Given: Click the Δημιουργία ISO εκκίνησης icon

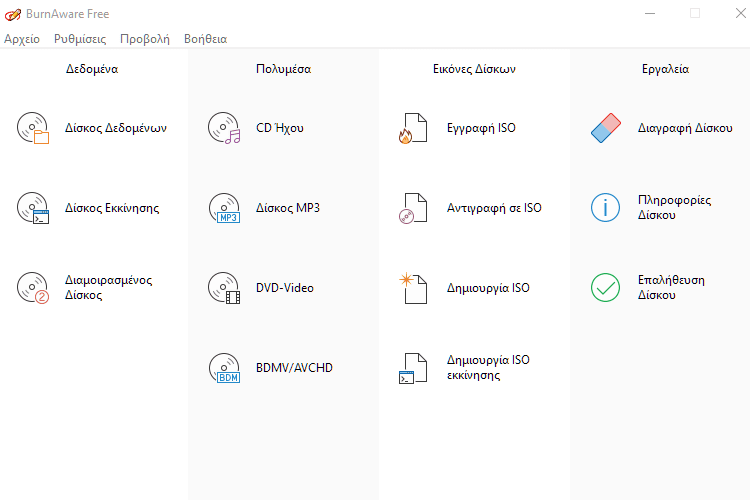Looking at the screenshot, I should [x=413, y=367].
